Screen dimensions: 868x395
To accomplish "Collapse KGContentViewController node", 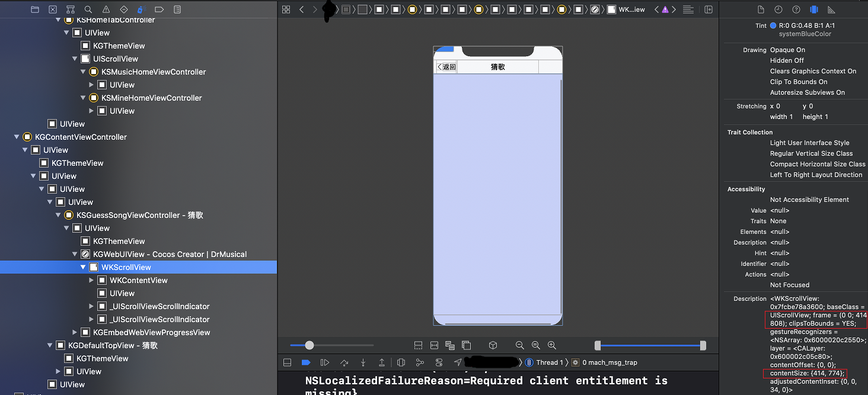I will click(x=17, y=137).
